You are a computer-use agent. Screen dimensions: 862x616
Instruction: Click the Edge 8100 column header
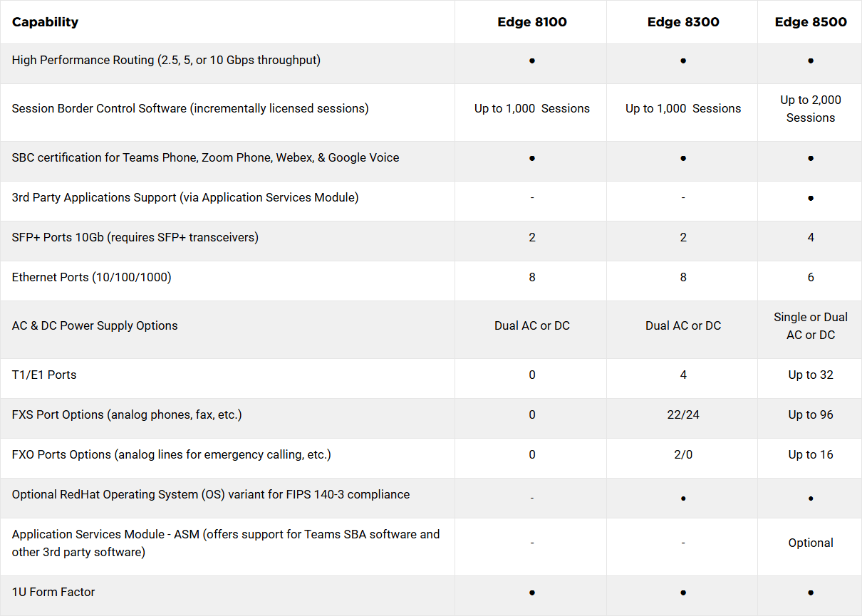coord(531,22)
